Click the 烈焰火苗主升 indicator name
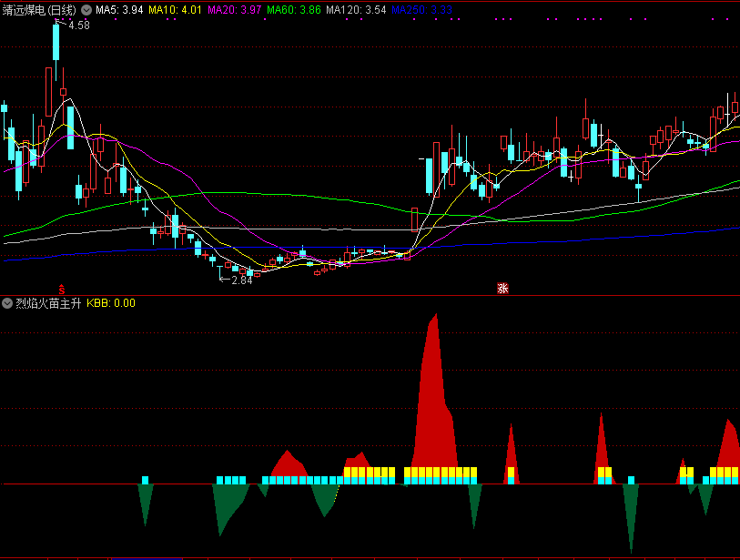Image resolution: width=740 pixels, height=560 pixels. coord(48,303)
